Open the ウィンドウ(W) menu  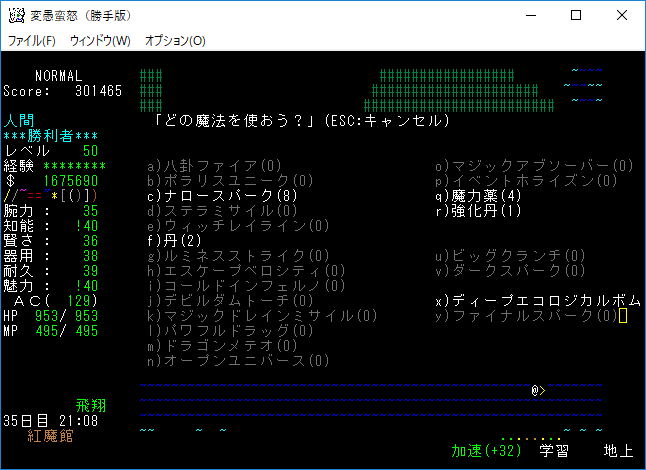[100, 41]
